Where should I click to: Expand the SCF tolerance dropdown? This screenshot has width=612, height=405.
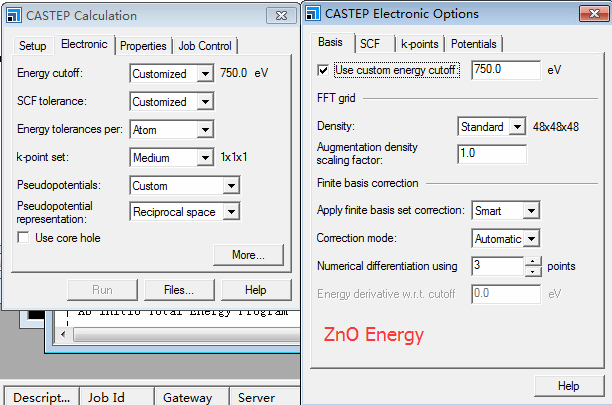205,101
